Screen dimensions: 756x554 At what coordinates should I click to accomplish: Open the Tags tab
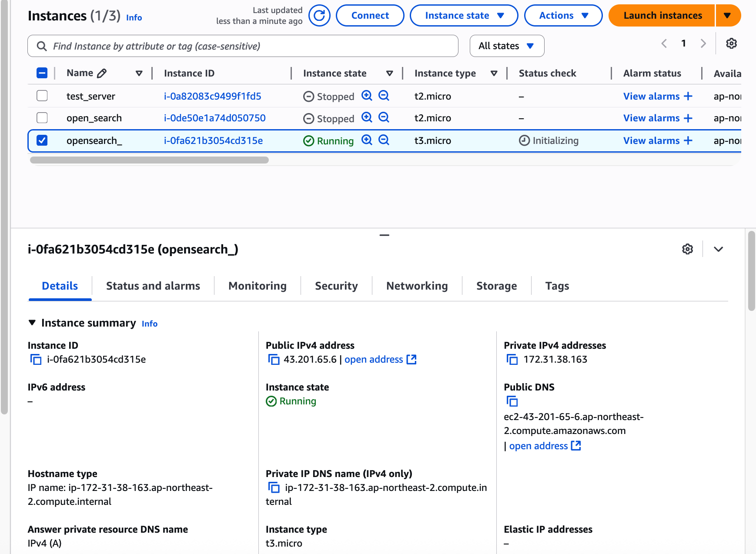pos(557,286)
